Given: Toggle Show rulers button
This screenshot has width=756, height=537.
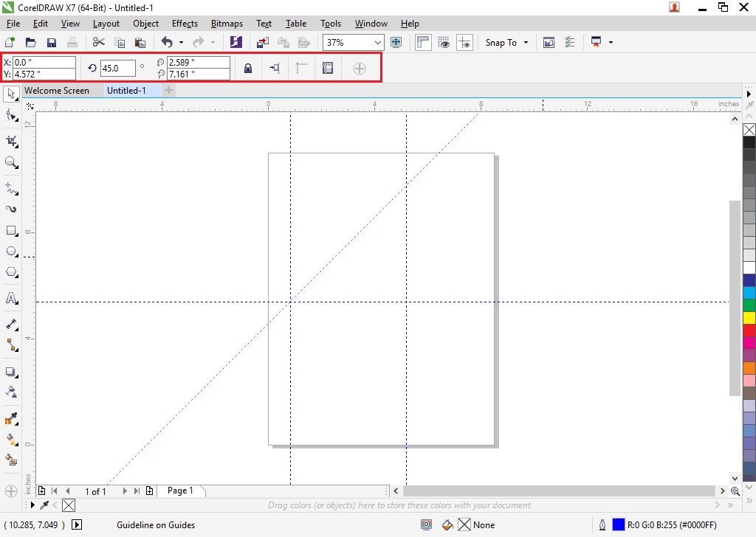Looking at the screenshot, I should coord(423,42).
